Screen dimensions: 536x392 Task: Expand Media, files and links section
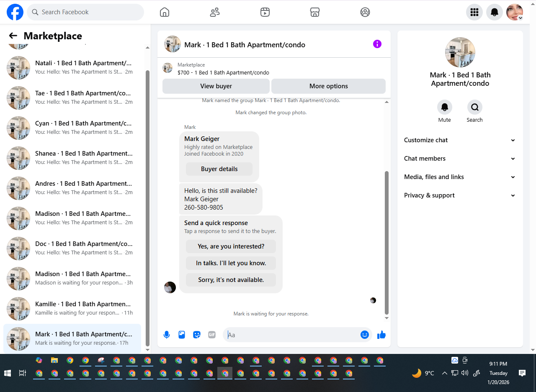(x=460, y=177)
